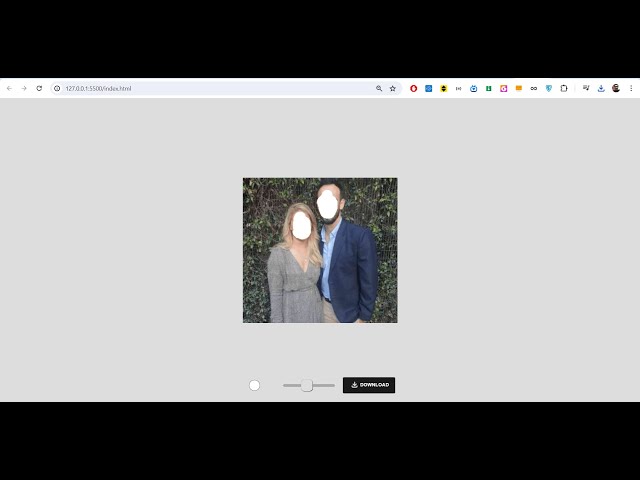Click the address bar showing 127.0.0.1:5500/index.html
The image size is (640, 480).
(200, 88)
